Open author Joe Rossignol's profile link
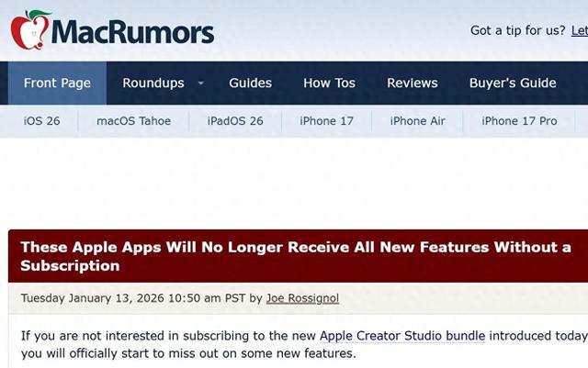The width and height of the screenshot is (588, 368). [302, 298]
